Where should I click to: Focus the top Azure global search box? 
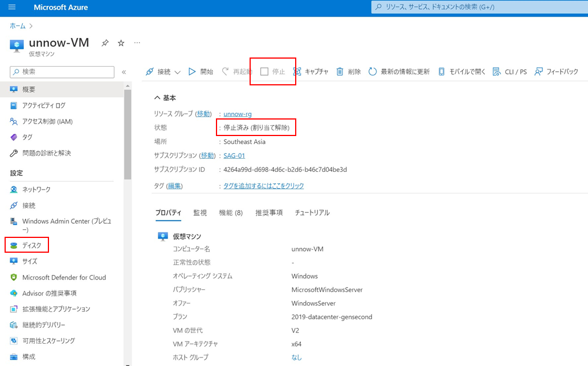(480, 7)
